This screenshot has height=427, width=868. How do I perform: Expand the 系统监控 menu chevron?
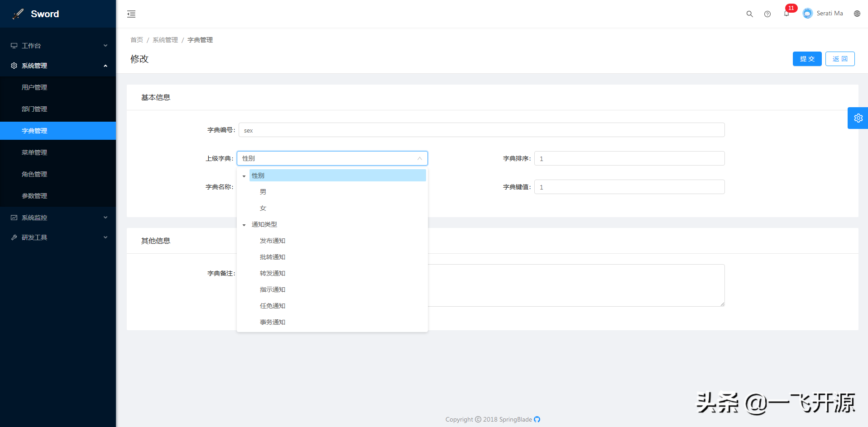106,218
